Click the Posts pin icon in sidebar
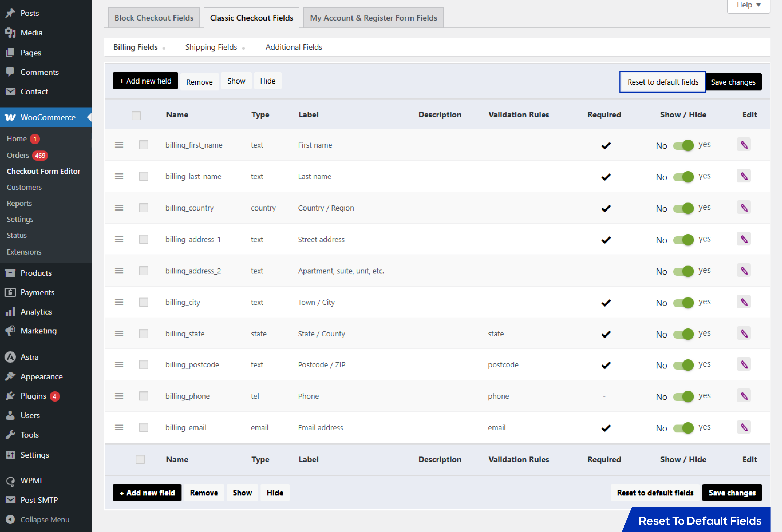 pos(10,13)
